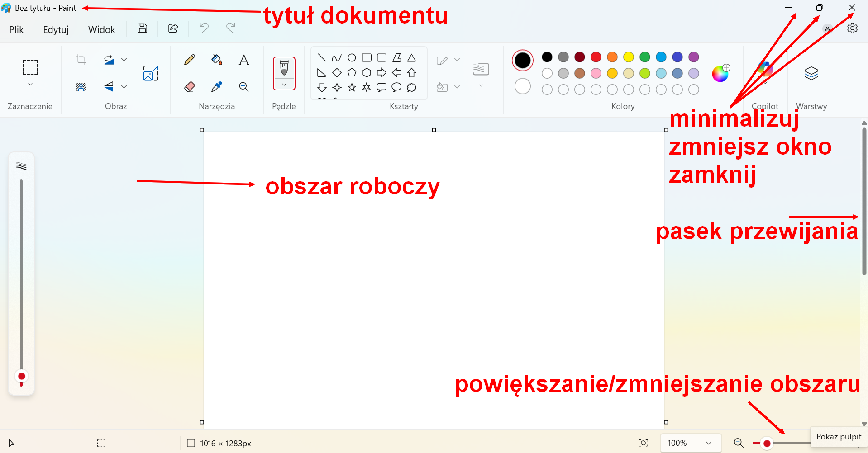Viewport: 868px width, 453px height.
Task: Click the Save icon
Action: 142,28
